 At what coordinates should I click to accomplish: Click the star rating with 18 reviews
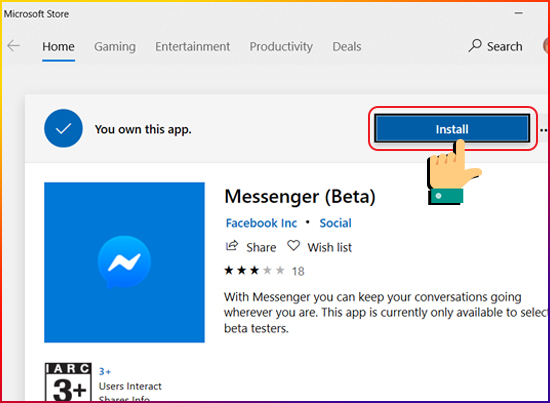tap(264, 271)
